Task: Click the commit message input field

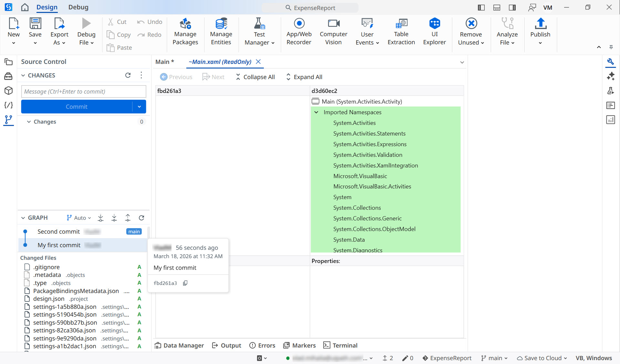Action: point(84,91)
